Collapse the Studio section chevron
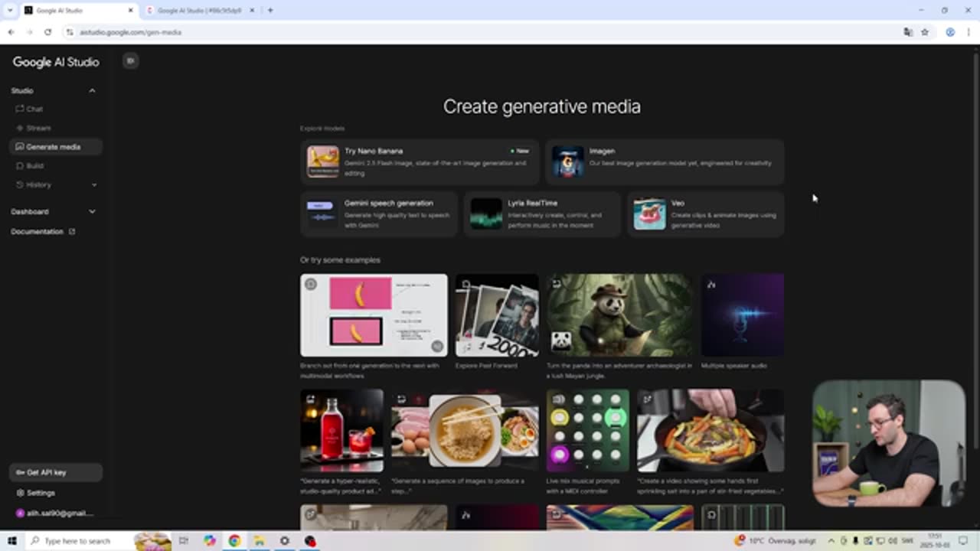Viewport: 980px width, 551px height. click(x=92, y=90)
